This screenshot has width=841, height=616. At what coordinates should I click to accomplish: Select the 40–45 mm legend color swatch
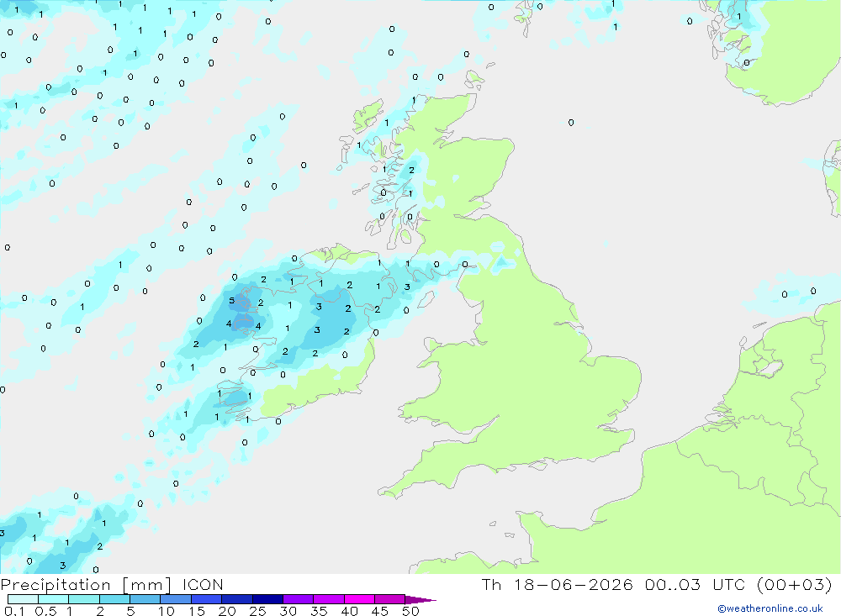(359, 599)
